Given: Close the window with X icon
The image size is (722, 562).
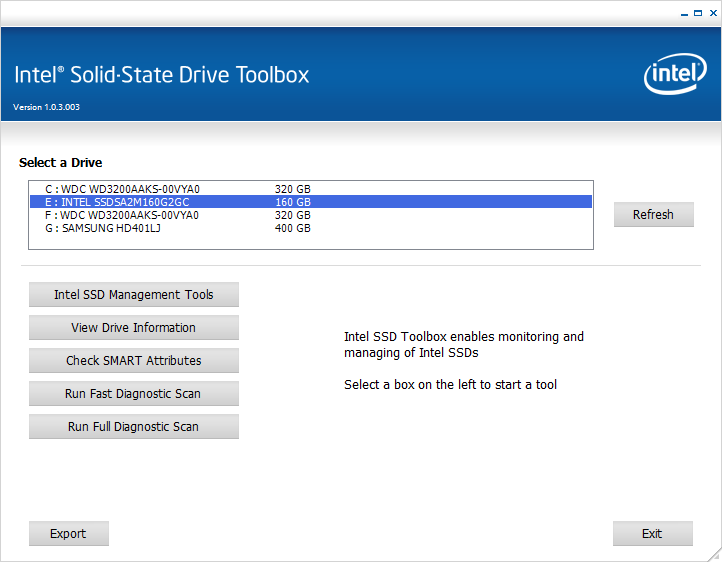Looking at the screenshot, I should [713, 13].
